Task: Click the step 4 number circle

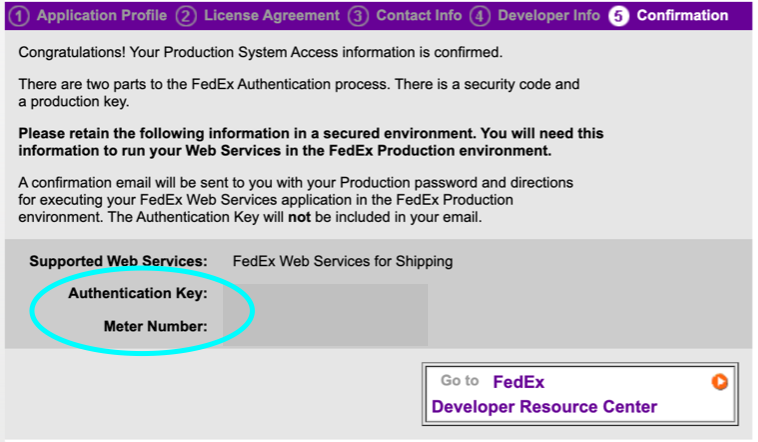Action: 480,16
